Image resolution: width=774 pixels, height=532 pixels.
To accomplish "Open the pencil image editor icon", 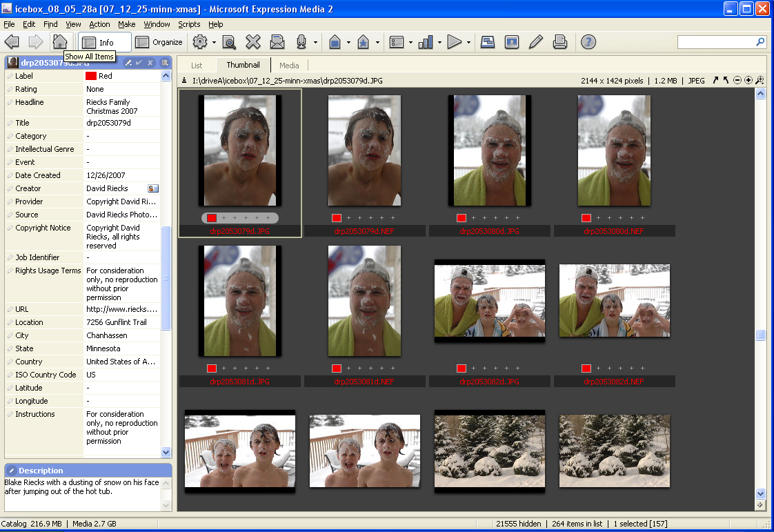I will [x=535, y=42].
